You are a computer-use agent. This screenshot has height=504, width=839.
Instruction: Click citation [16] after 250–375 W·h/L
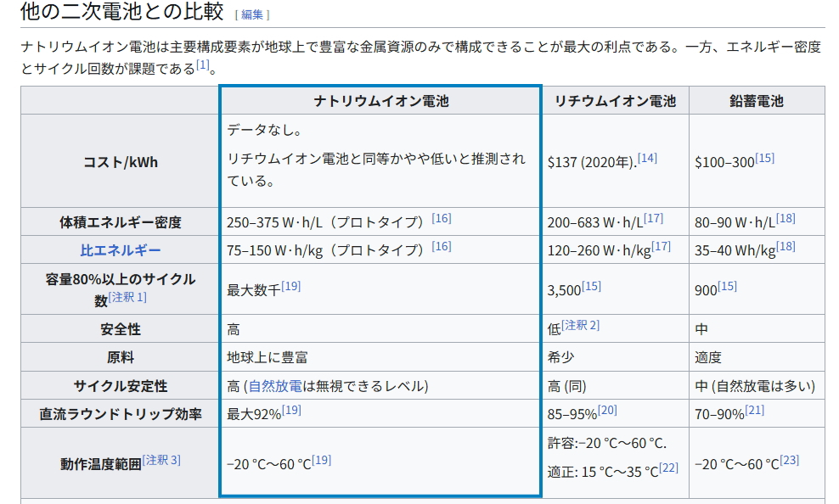click(x=441, y=218)
